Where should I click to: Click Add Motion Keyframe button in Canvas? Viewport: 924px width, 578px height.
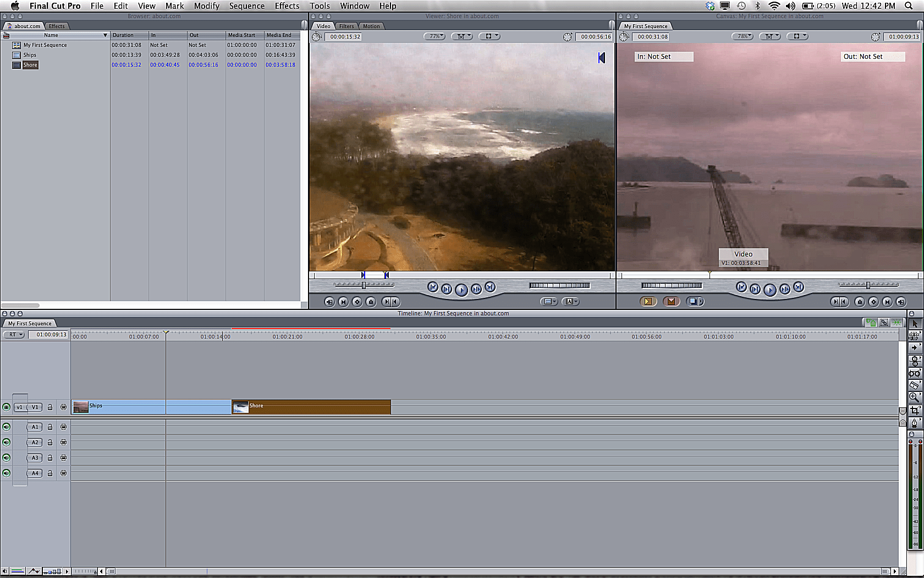coord(873,302)
